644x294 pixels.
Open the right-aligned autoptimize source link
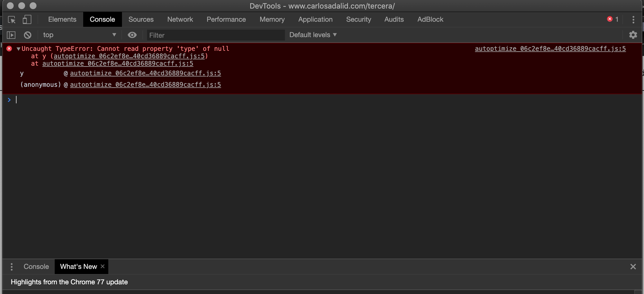point(550,49)
